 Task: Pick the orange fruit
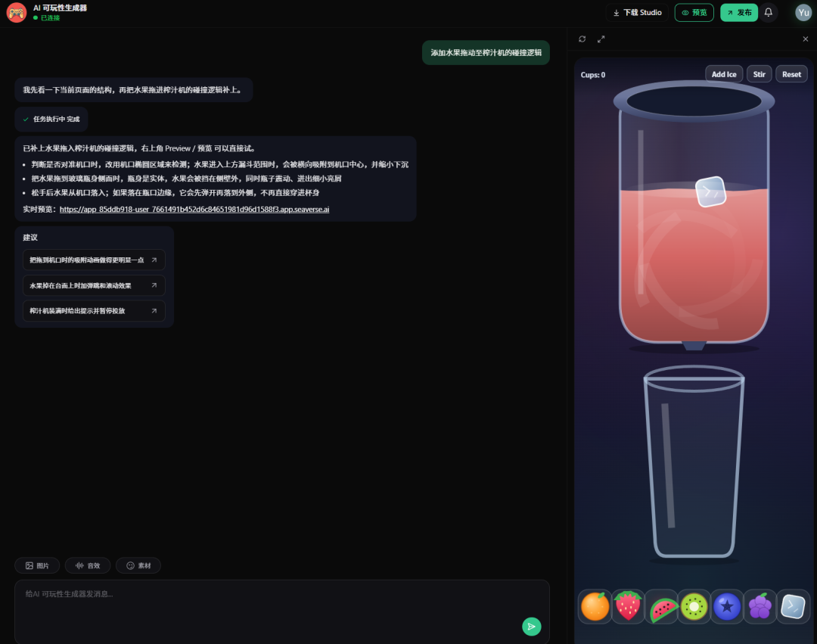coord(595,606)
